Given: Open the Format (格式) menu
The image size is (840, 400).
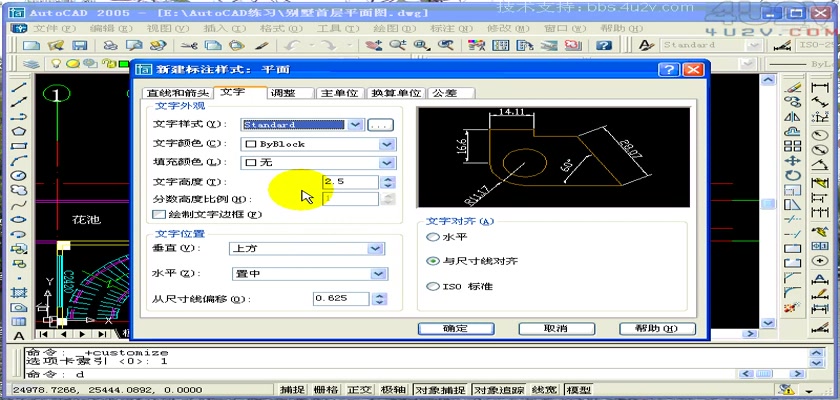Looking at the screenshot, I should [x=280, y=28].
